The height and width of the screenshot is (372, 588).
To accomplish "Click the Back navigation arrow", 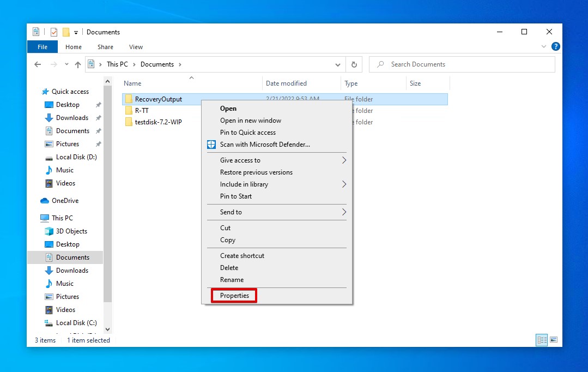I will coord(37,64).
